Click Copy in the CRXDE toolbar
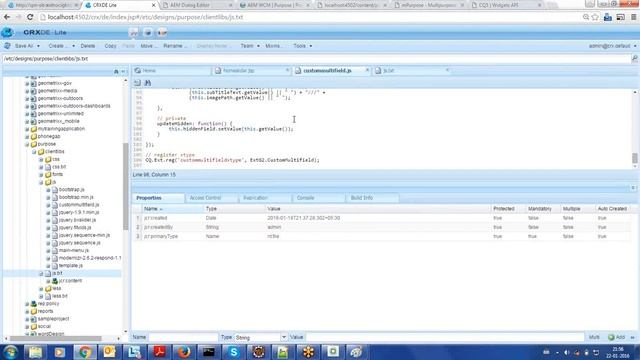The image size is (640, 360). (x=110, y=46)
